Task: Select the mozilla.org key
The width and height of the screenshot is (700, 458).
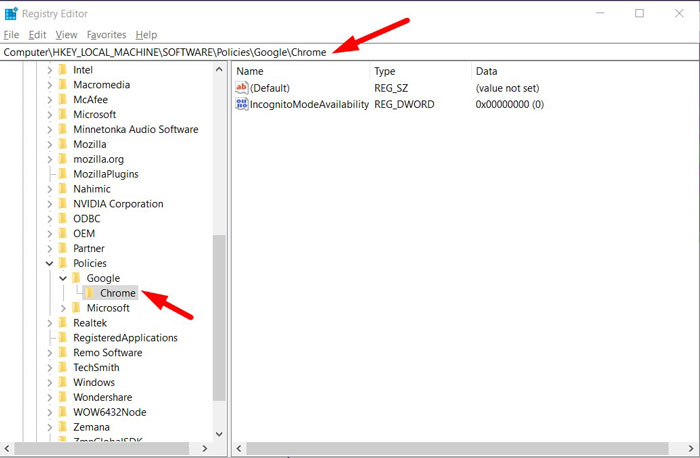Action: 99,159
